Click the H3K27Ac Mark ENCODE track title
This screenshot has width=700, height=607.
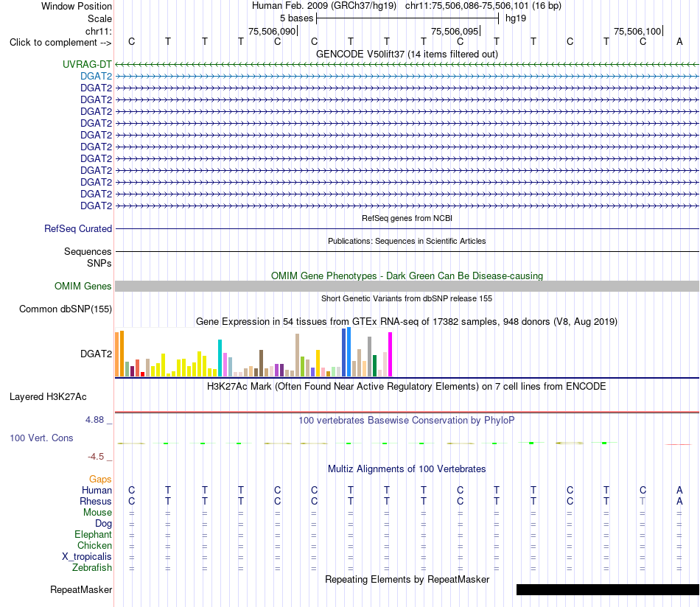click(x=407, y=386)
